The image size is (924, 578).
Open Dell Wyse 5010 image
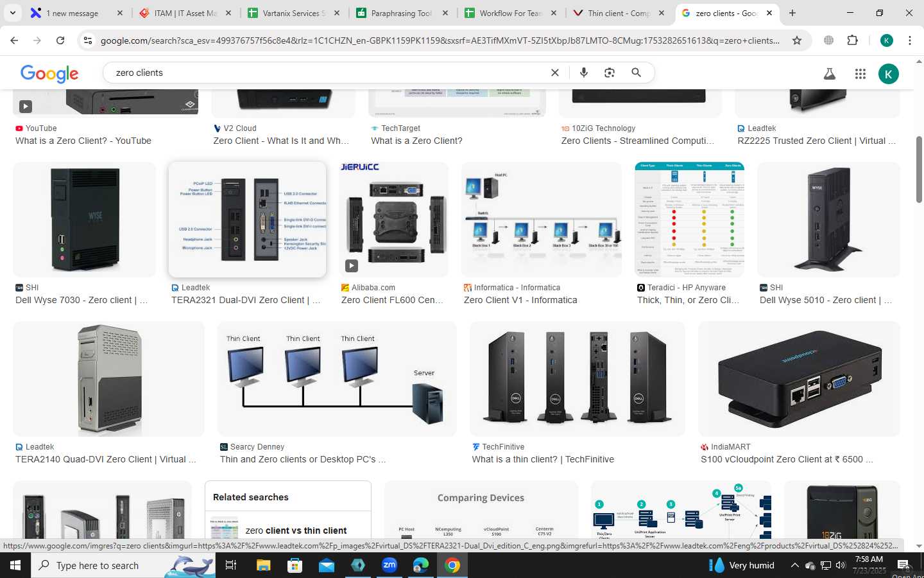click(x=828, y=220)
